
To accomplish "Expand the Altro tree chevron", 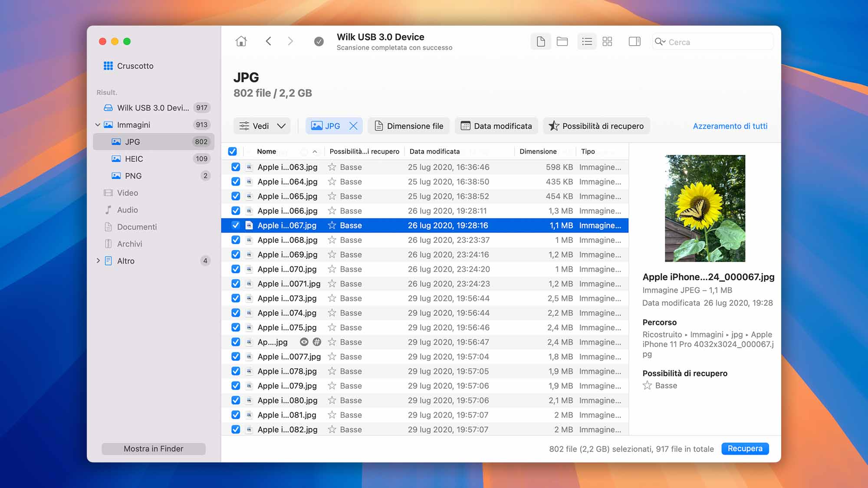I will point(98,261).
